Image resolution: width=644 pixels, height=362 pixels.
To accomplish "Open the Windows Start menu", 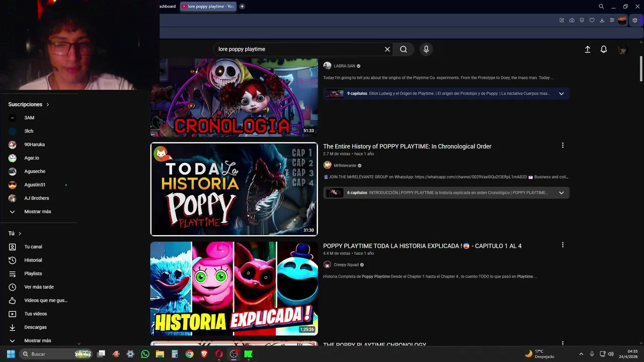I will pyautogui.click(x=11, y=354).
